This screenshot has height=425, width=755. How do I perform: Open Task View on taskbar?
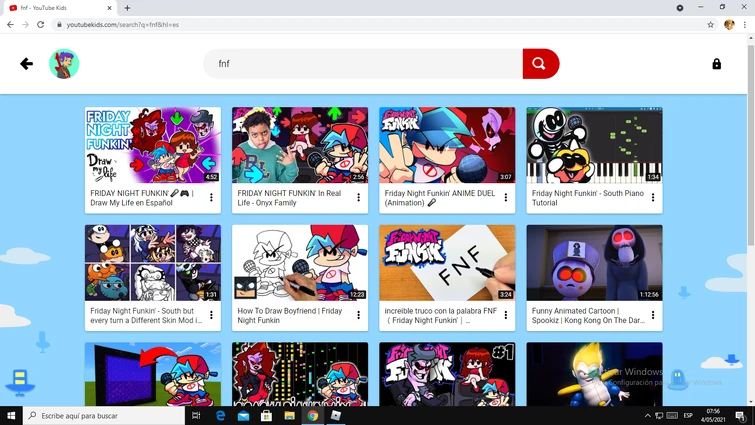(x=196, y=415)
